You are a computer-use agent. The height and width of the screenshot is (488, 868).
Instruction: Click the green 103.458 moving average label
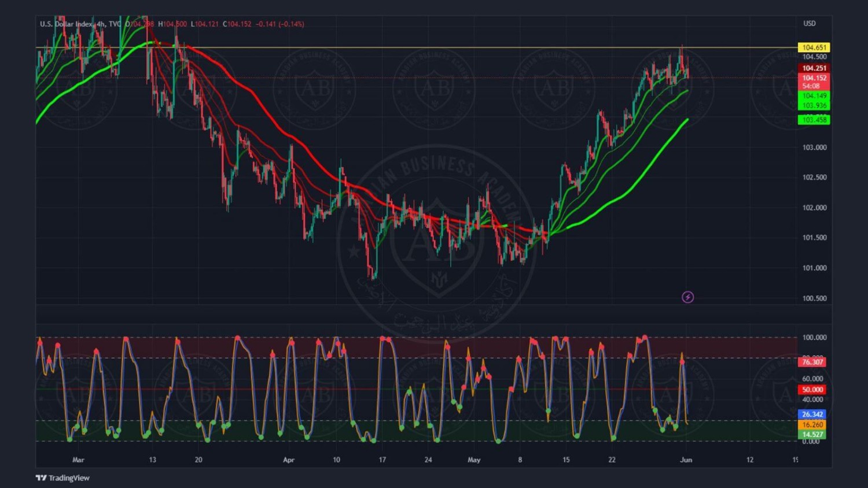(814, 120)
